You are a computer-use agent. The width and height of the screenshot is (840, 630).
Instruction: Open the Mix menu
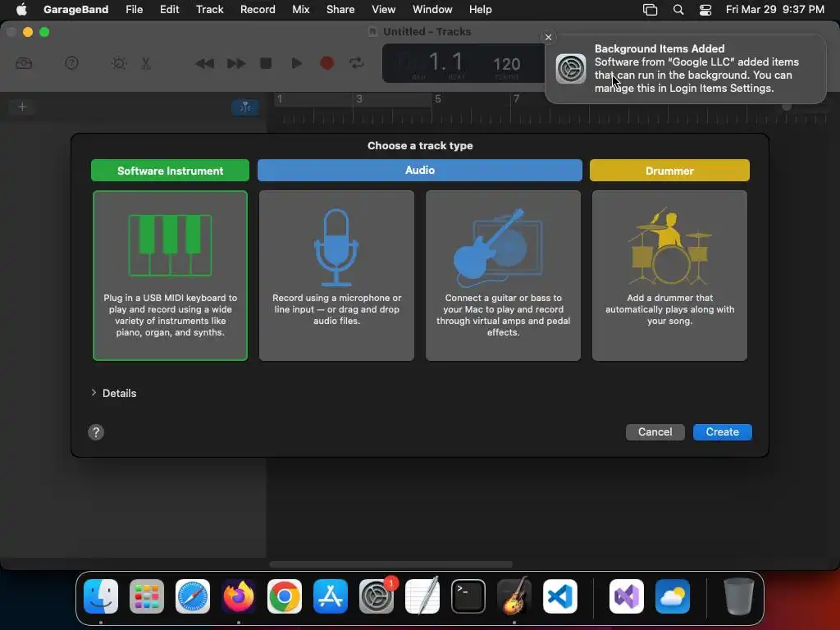(300, 9)
